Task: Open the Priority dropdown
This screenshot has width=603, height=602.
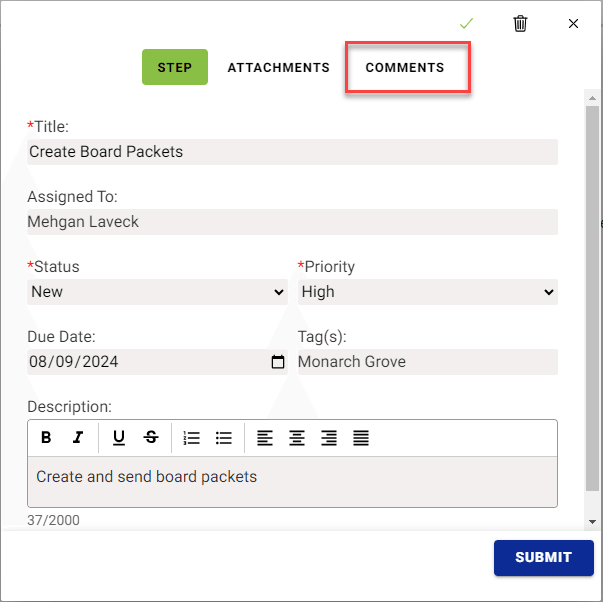Action: (x=428, y=292)
